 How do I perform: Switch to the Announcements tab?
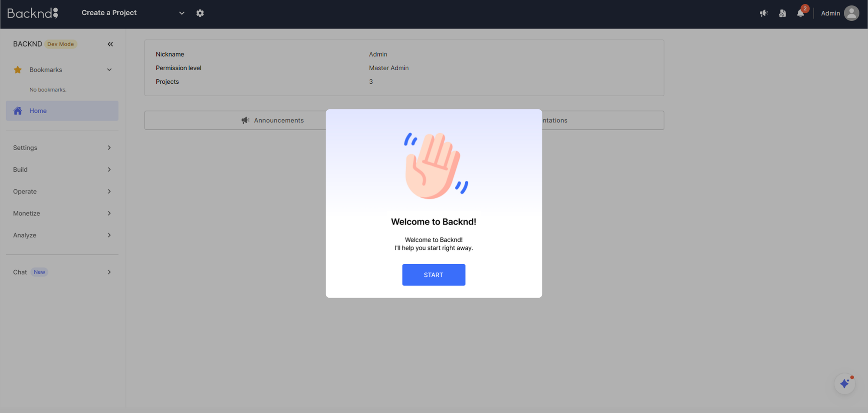click(x=273, y=120)
